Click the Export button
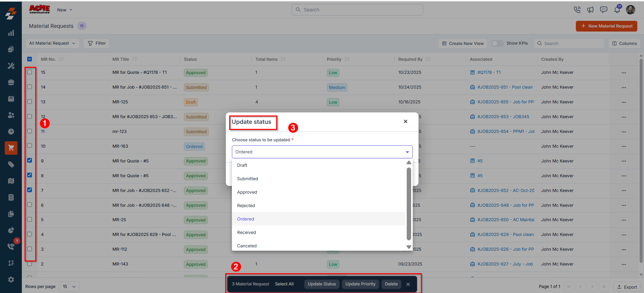The image size is (644, 293). (x=627, y=287)
